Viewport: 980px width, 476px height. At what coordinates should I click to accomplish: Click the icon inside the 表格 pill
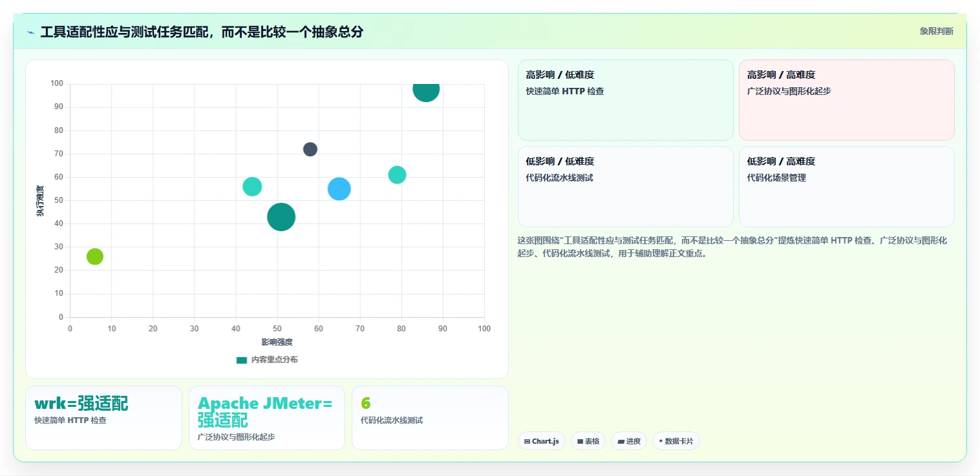click(581, 442)
